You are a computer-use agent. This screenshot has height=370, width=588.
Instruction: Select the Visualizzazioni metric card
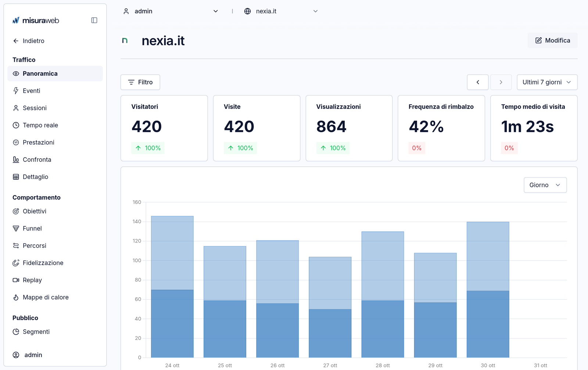[349, 128]
